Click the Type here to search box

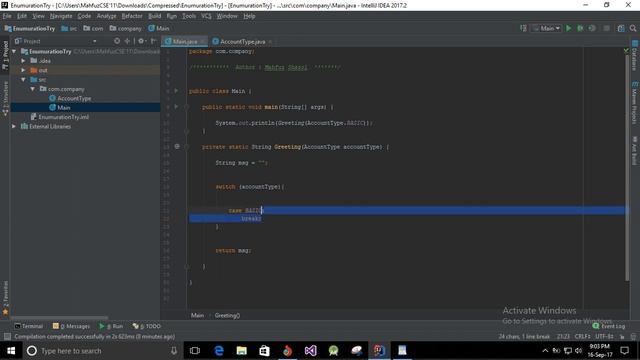102,351
